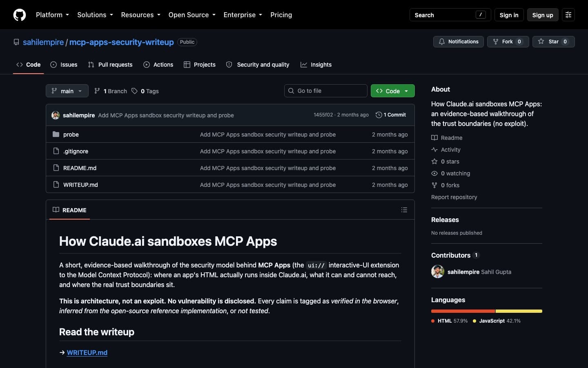
Task: Open the probe folder
Action: (71, 135)
